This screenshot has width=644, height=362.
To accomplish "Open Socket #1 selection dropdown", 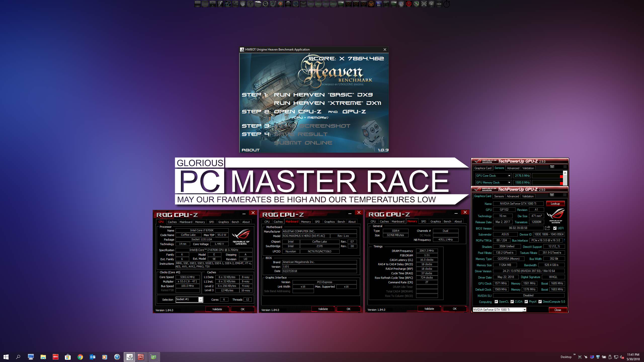I will click(x=200, y=299).
